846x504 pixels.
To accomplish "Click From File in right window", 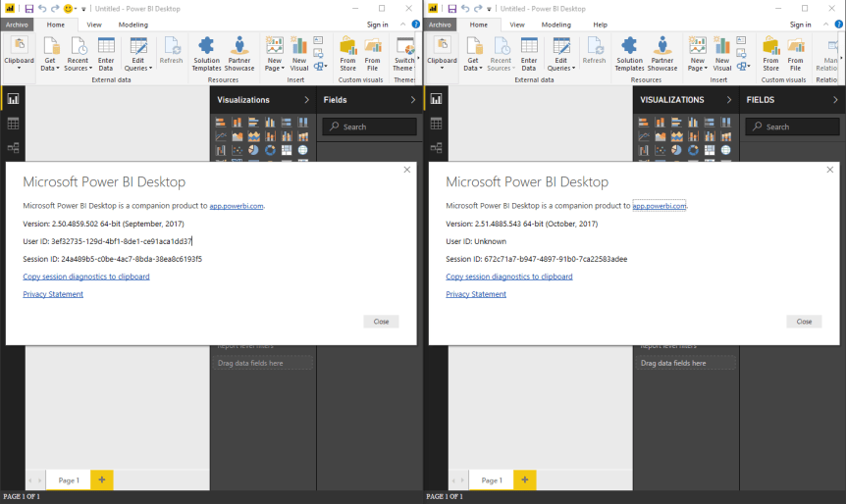I will (795, 54).
